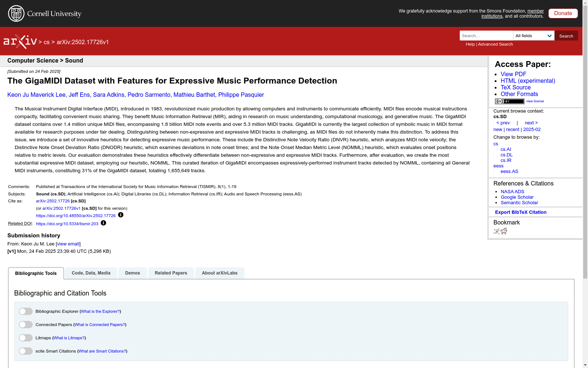Click the red Search button

(566, 36)
